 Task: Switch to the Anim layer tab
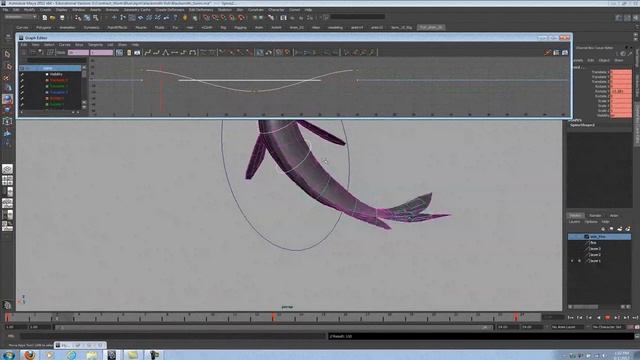click(x=614, y=216)
